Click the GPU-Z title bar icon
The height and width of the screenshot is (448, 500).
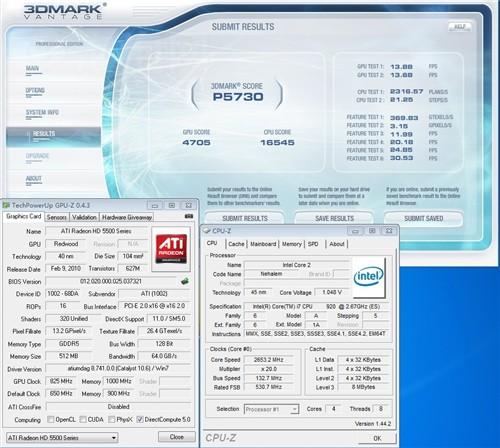point(6,205)
